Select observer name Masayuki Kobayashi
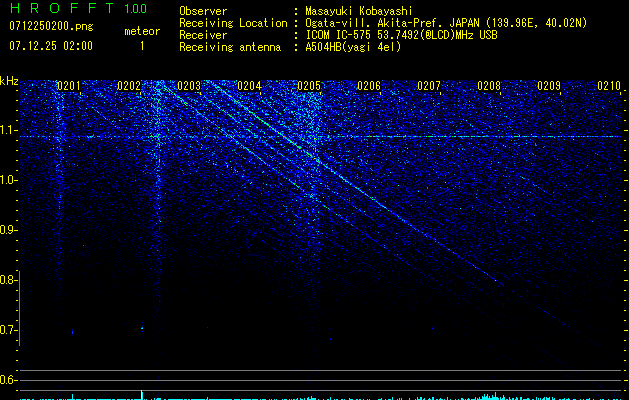The image size is (629, 400). tap(359, 11)
